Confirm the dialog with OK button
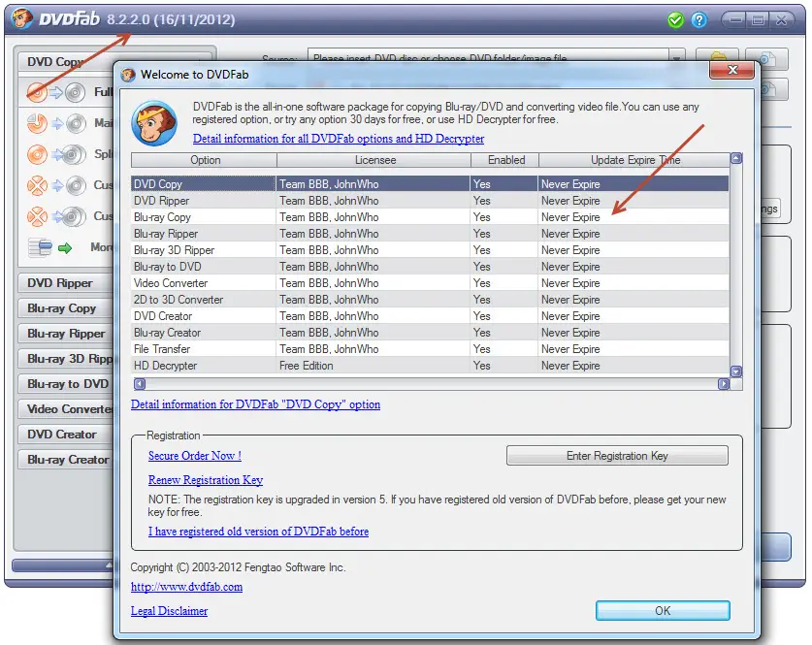Screen dimensions: 812x645 click(x=663, y=611)
